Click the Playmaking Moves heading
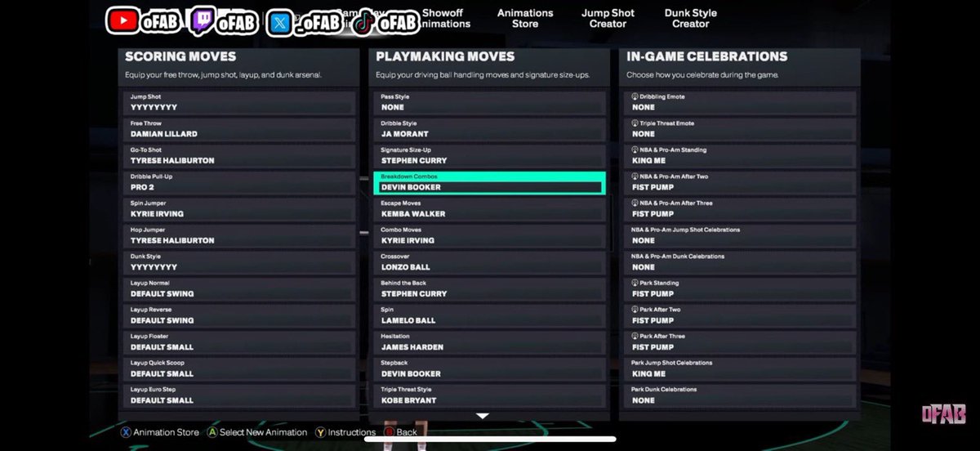Screen dimensions: 980x451 point(446,57)
